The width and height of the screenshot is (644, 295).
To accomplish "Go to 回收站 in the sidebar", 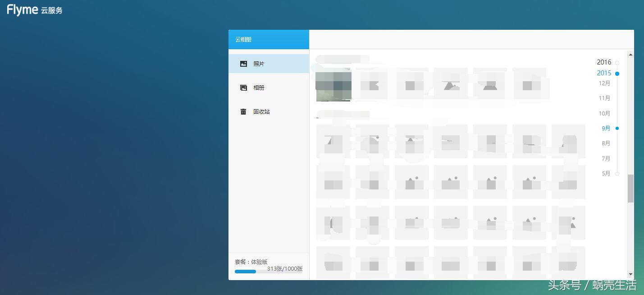I will pyautogui.click(x=261, y=112).
